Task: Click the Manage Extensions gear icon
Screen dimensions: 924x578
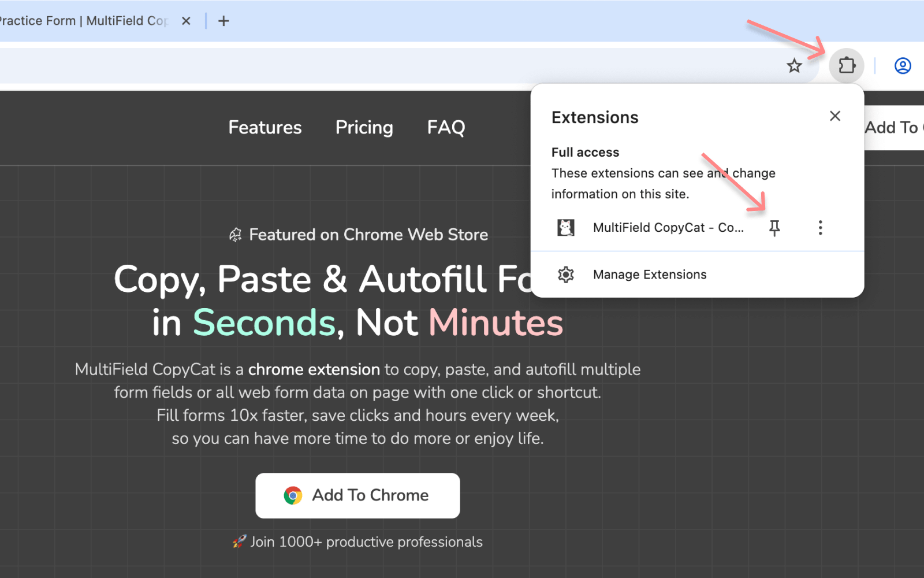Action: tap(566, 275)
